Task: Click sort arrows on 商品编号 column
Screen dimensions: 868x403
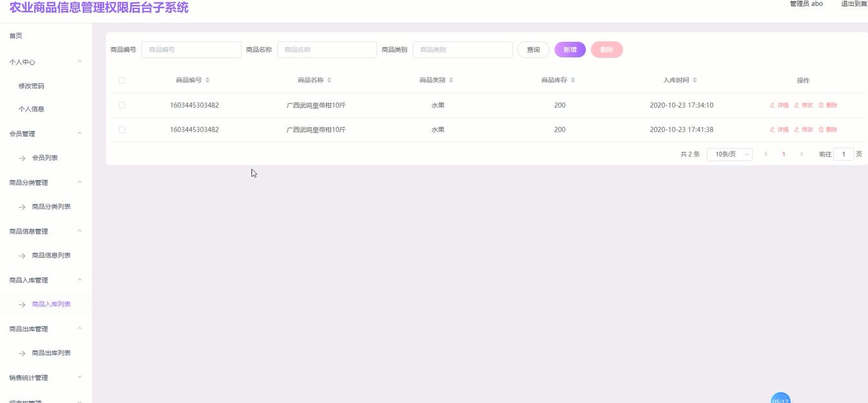Action: pos(207,81)
